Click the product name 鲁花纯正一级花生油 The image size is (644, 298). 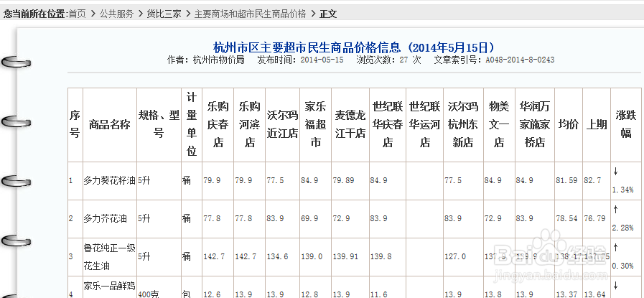click(x=110, y=257)
